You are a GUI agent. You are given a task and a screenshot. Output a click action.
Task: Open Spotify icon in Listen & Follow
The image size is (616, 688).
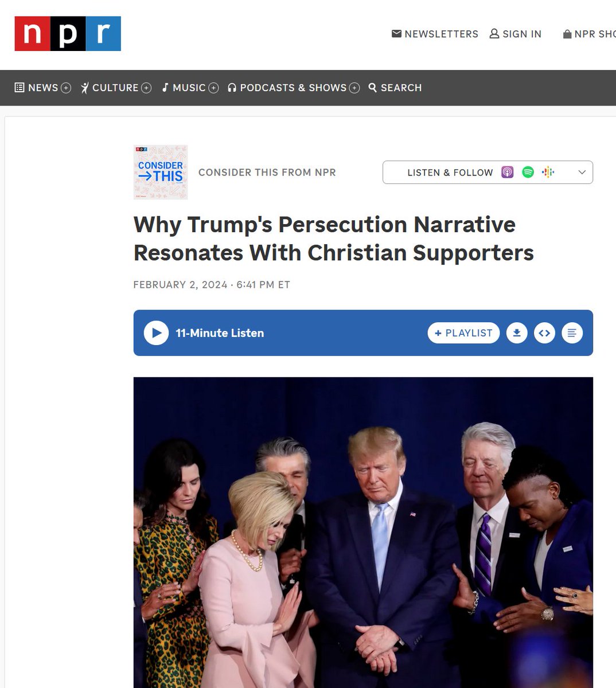click(528, 172)
